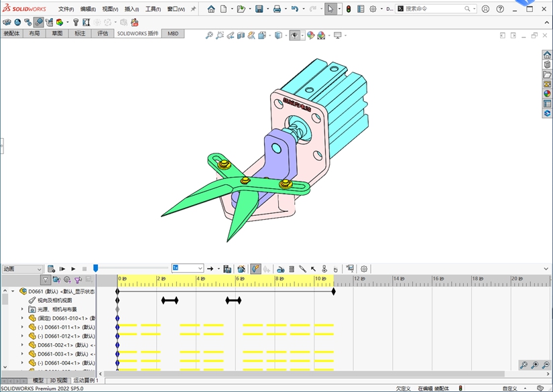Click the Motor icon in the motion toolbar
553x392 pixels.
click(x=281, y=269)
